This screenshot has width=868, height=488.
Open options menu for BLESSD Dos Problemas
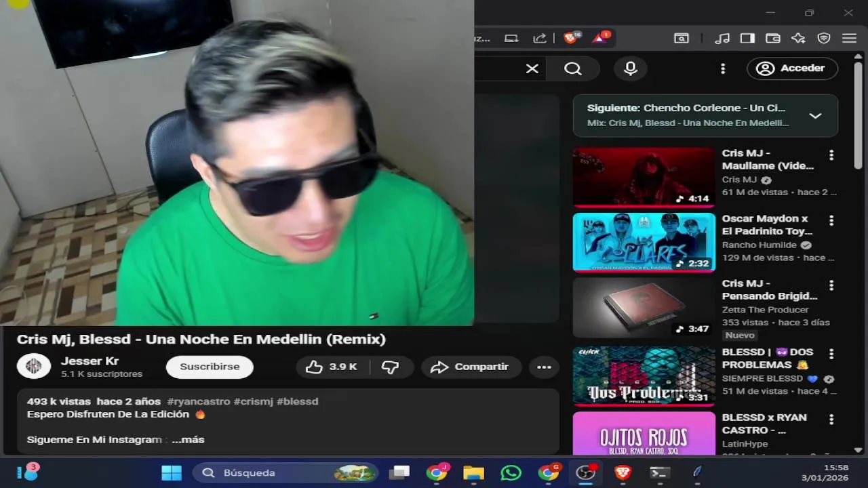831,354
